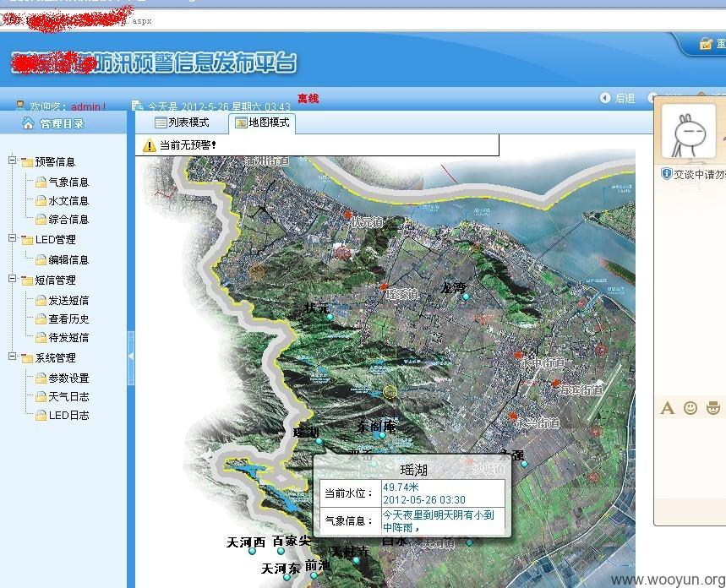Click the yellow circle marker in map center
Image resolution: width=726 pixels, height=588 pixels.
[x=390, y=392]
